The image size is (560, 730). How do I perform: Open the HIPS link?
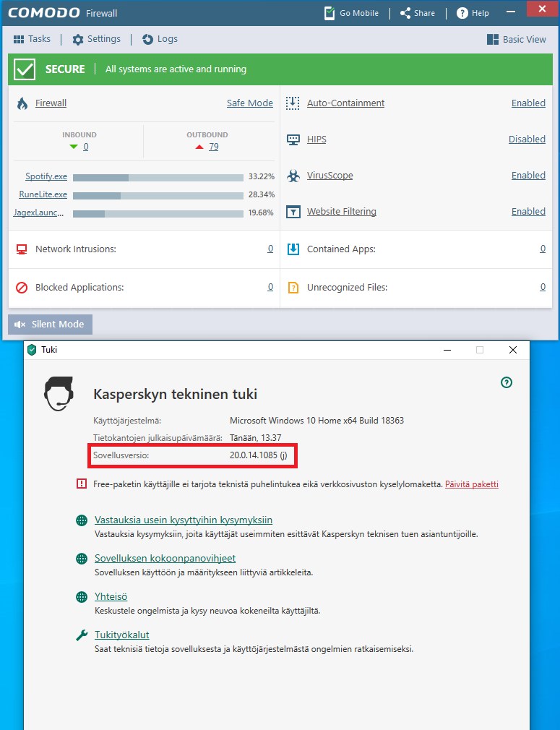(316, 139)
